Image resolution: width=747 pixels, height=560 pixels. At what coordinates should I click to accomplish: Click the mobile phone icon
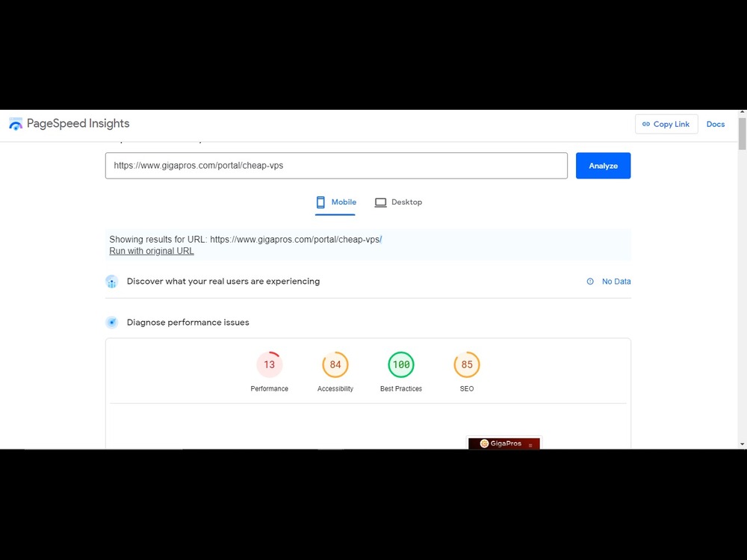[x=320, y=202]
